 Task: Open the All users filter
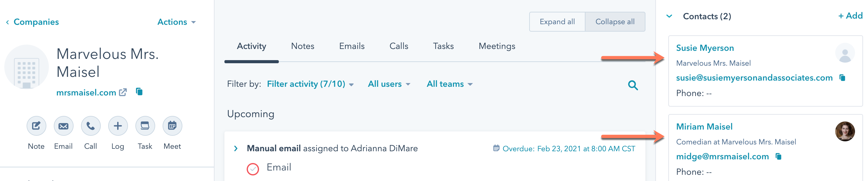click(389, 84)
